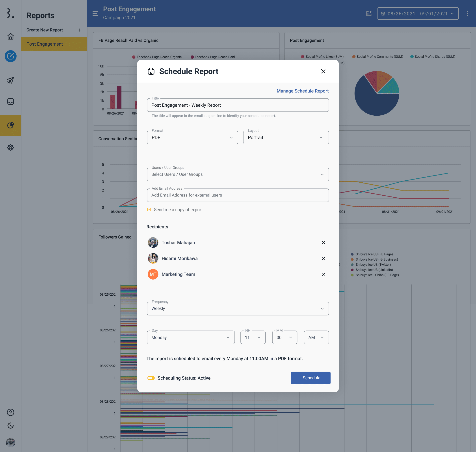This screenshot has width=476, height=452.
Task: Open Manage Schedule Report link
Action: tap(303, 91)
